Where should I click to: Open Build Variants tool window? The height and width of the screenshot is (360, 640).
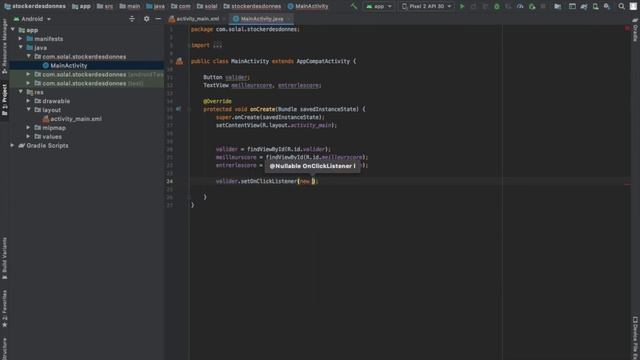click(x=4, y=258)
